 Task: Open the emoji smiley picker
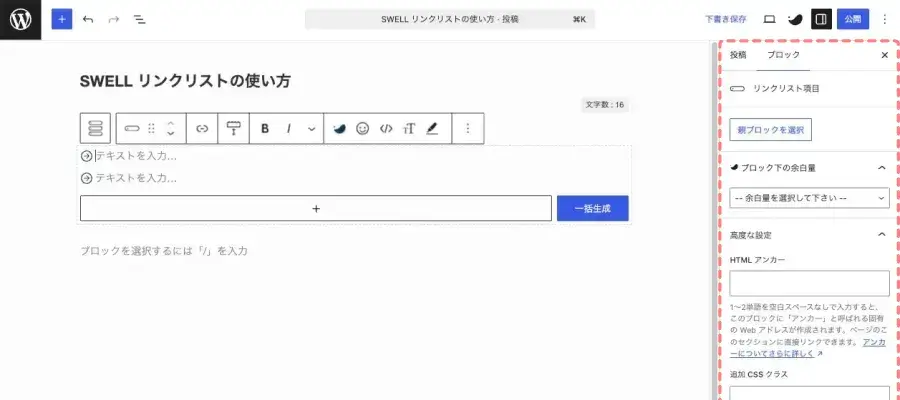coord(362,129)
